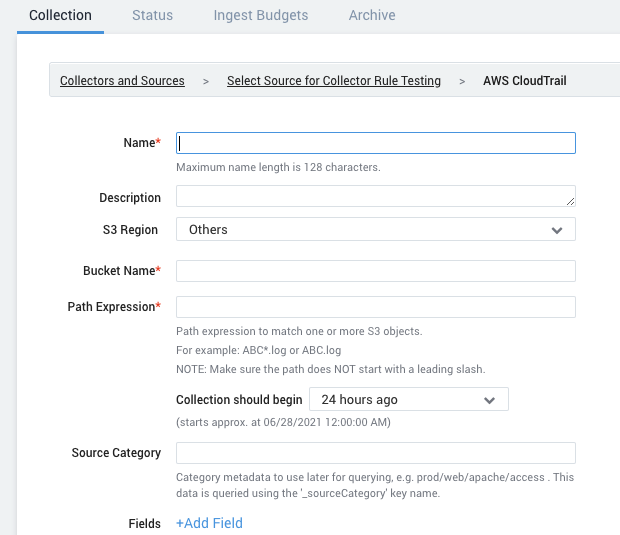Click the Bucket Name field label
The image size is (620, 535).
[x=120, y=271]
